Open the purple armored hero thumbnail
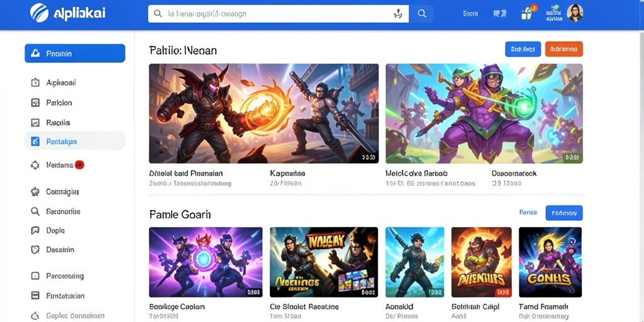Screen dimensions: 644x322 click(x=484, y=113)
